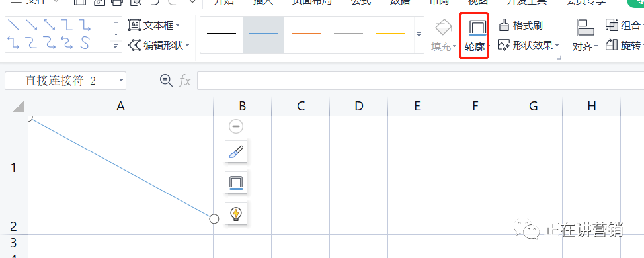Viewport: 644px width, 258px height.
Task: Expand the line styles gallery
Action: coord(419,35)
